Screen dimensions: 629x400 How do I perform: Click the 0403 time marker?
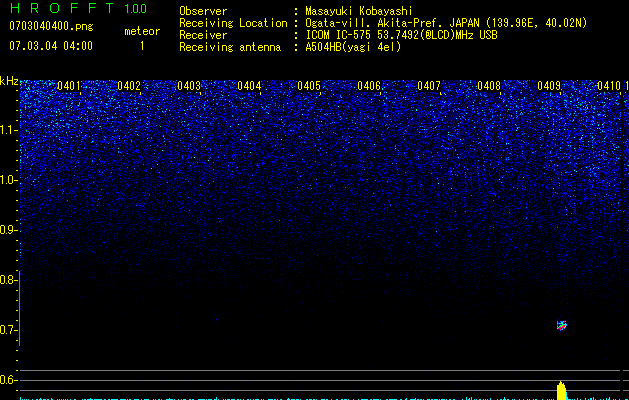tap(189, 86)
